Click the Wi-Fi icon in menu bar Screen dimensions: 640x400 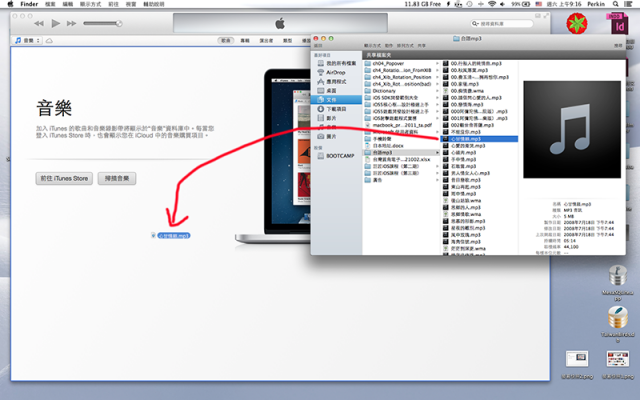pos(492,4)
